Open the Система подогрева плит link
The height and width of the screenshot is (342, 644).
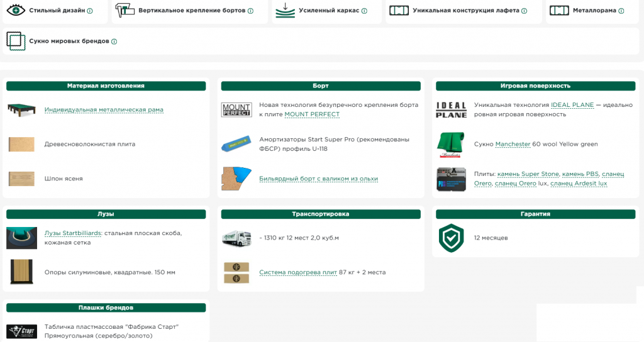(298, 272)
